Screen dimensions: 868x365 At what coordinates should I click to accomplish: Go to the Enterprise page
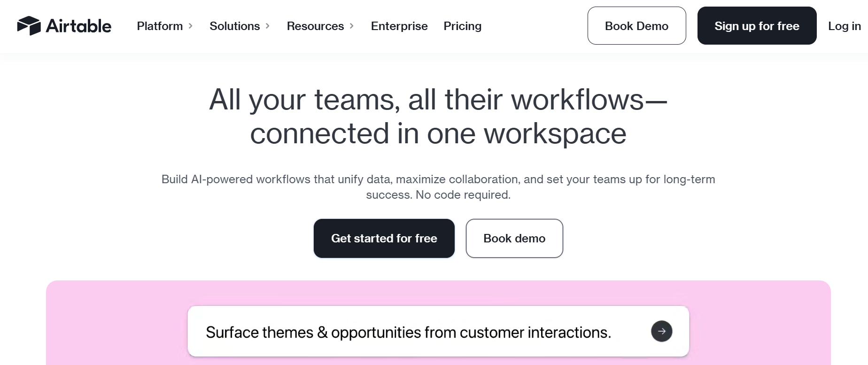399,26
